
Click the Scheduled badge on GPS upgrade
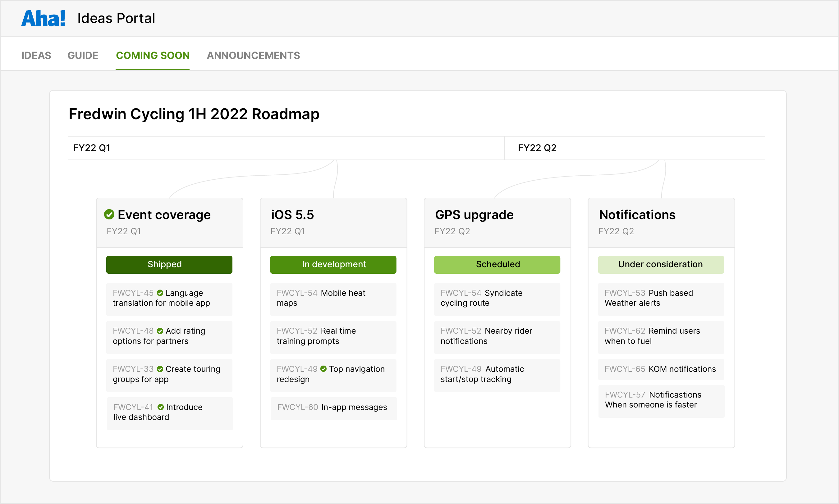click(x=497, y=264)
